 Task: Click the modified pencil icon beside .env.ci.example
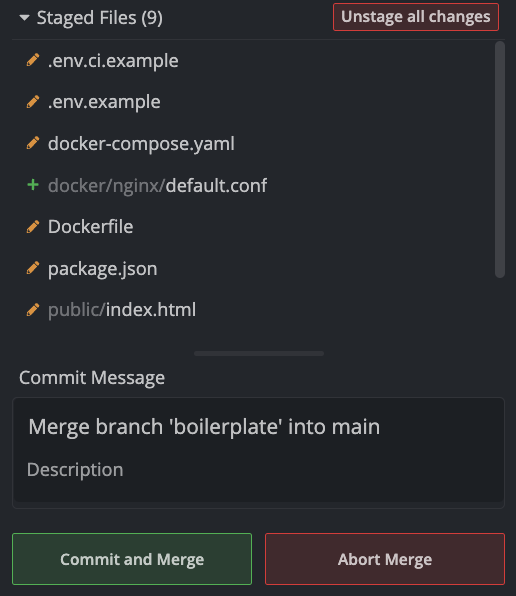pos(33,60)
